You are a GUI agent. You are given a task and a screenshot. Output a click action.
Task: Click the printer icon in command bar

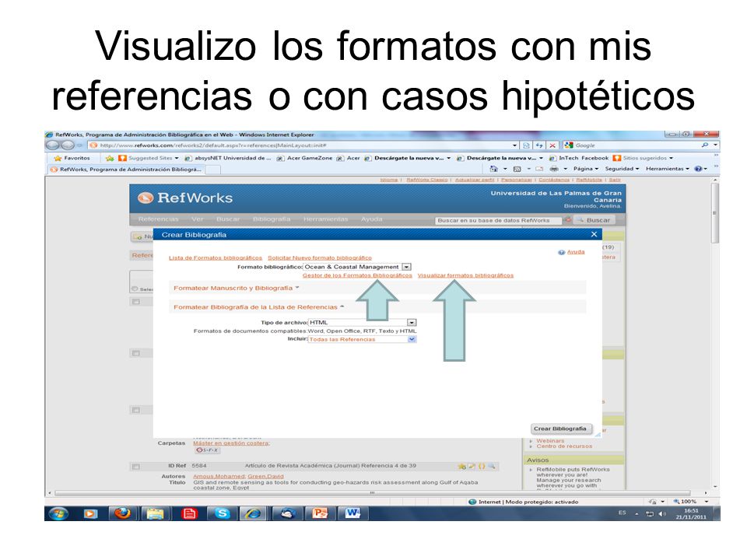tap(554, 169)
